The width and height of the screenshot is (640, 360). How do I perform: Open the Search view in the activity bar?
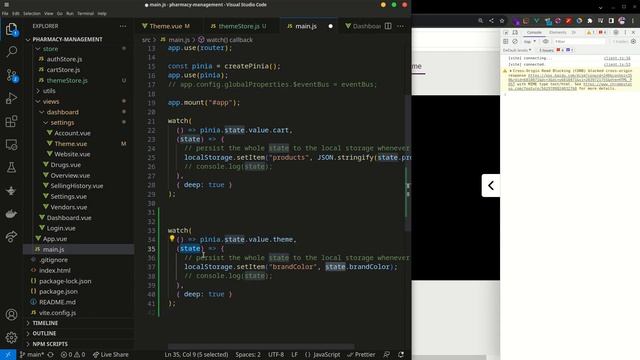coord(11,52)
